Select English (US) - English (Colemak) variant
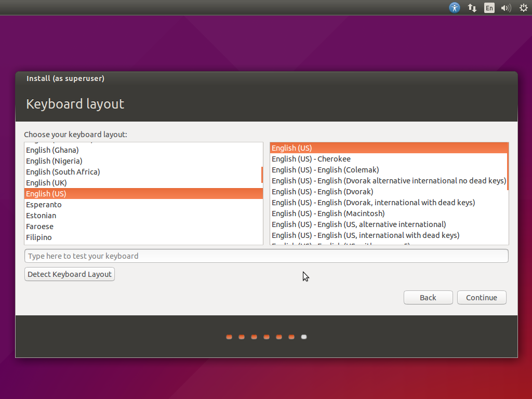532x399 pixels. [x=389, y=170]
